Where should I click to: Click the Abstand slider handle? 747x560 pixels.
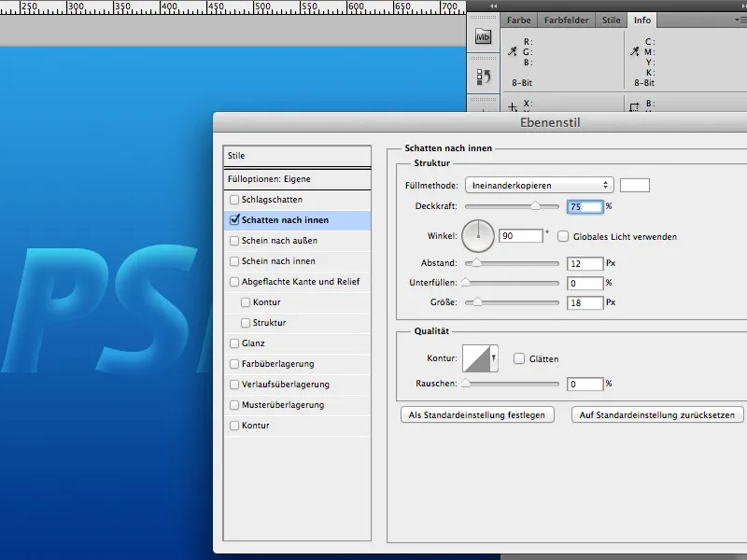[x=476, y=263]
